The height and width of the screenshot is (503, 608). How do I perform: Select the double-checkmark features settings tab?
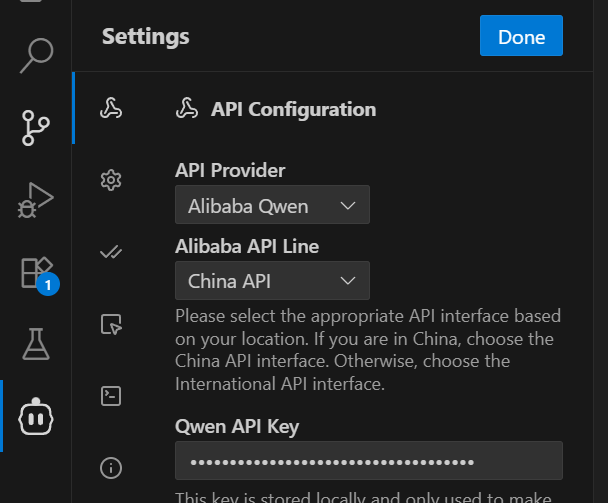(x=111, y=252)
